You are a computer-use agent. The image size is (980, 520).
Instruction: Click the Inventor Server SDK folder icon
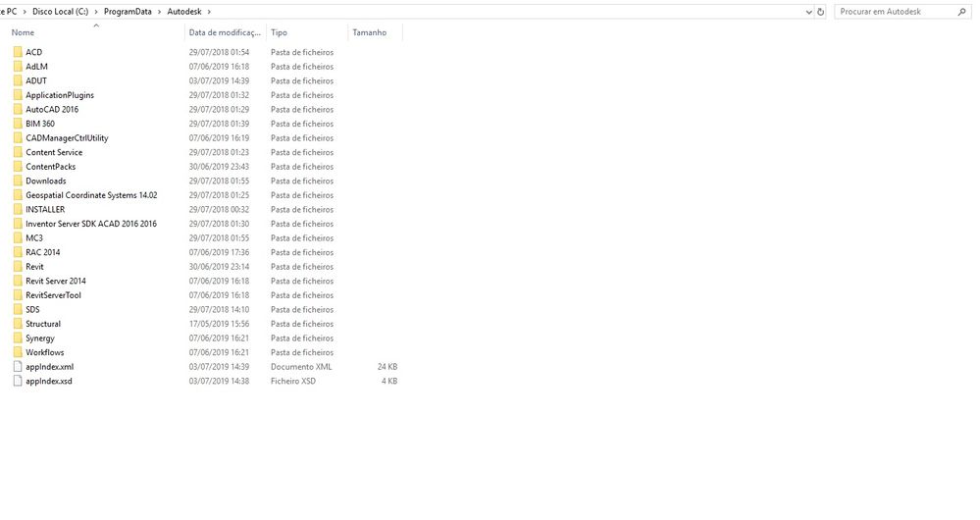coord(18,224)
